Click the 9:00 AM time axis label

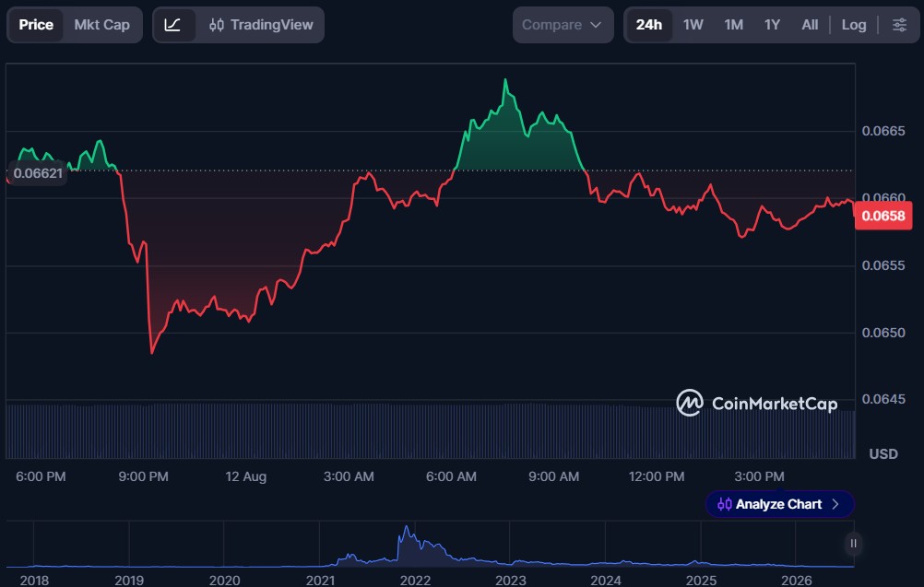[x=554, y=476]
